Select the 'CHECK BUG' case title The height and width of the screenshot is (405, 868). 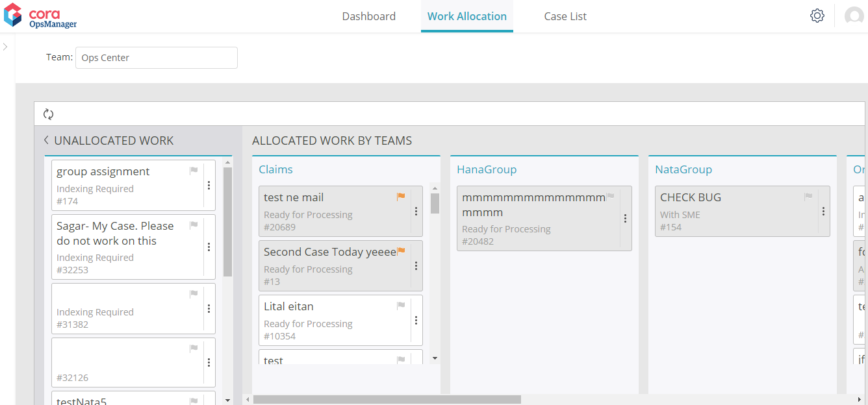691,197
